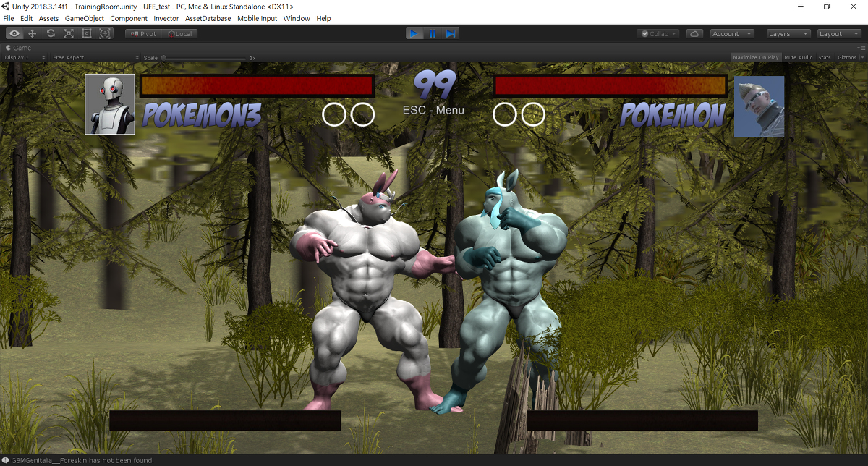The width and height of the screenshot is (868, 466).
Task: Click player two's second round circle
Action: (x=533, y=114)
